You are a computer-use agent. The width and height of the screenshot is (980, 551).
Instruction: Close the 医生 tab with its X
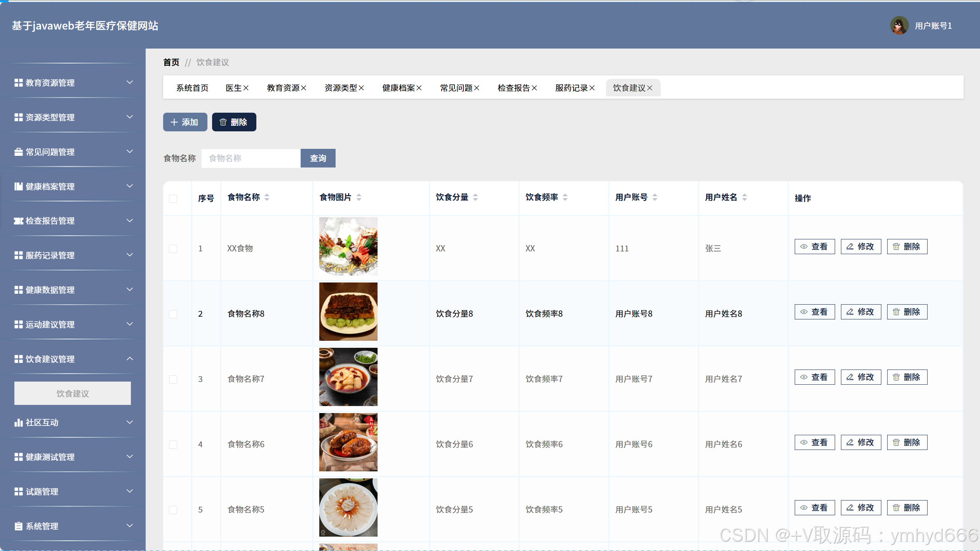pyautogui.click(x=246, y=88)
